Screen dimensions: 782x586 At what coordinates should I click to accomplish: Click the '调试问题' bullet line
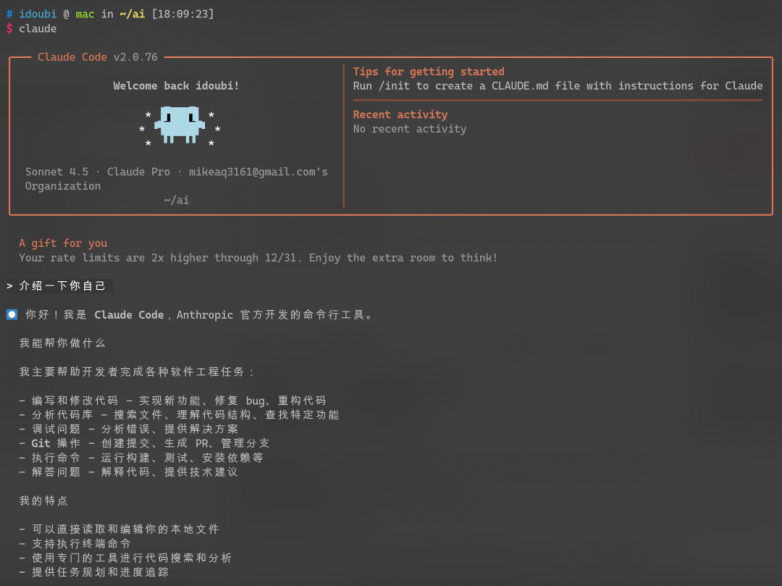(x=129, y=429)
